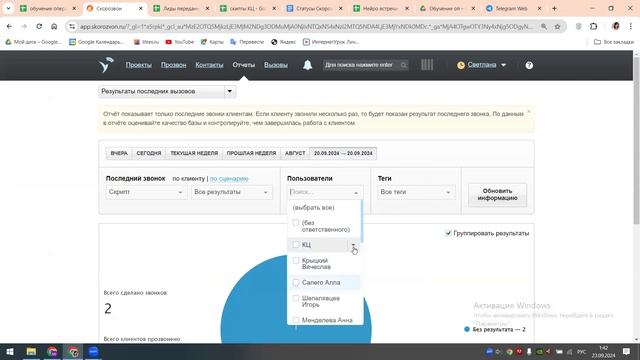Open File Explorer from taskbar

31,351
